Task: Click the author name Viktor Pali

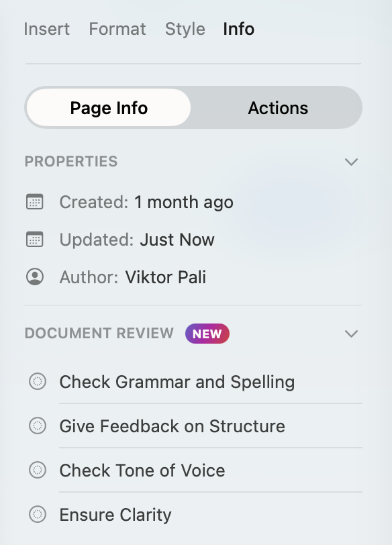Action: click(166, 277)
